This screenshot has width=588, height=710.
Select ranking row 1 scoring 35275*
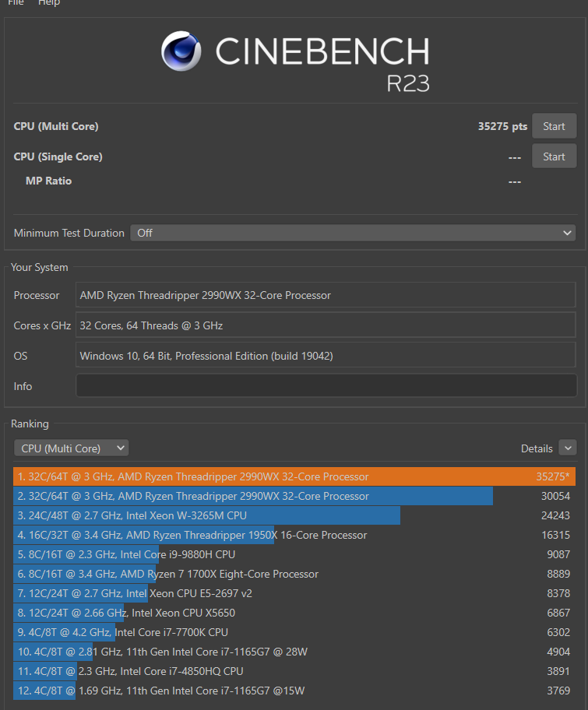[x=294, y=476]
